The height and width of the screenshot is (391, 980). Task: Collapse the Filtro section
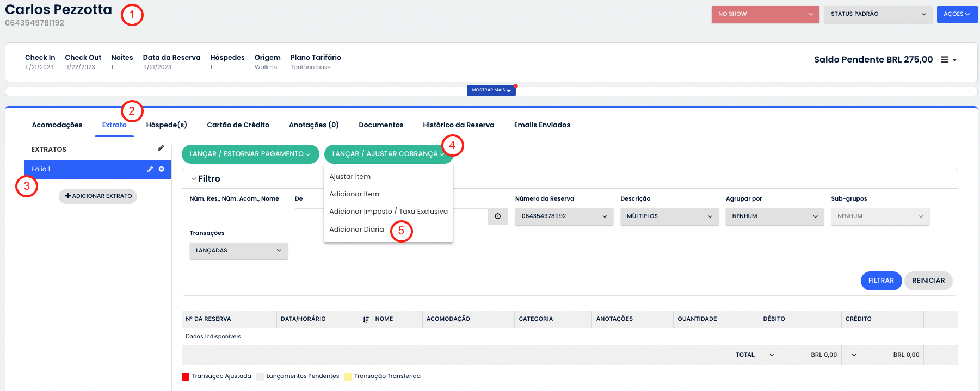click(194, 179)
